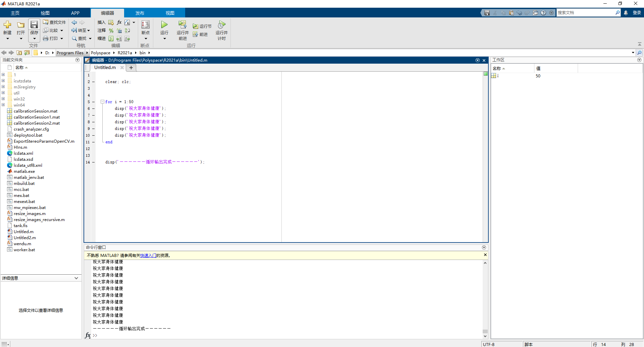Open the New (新建) dropdown arrow

(7, 39)
